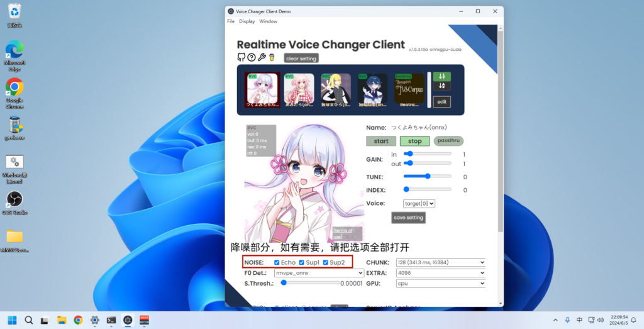Viewport: 644px width, 329px height.
Task: Toggle the passthru button
Action: coord(448,140)
